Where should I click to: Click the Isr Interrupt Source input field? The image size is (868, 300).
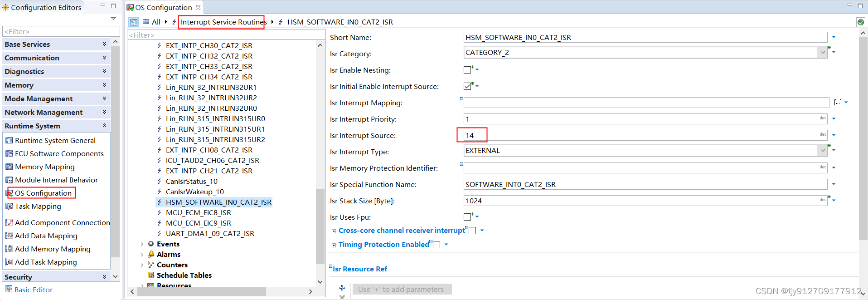click(645, 135)
